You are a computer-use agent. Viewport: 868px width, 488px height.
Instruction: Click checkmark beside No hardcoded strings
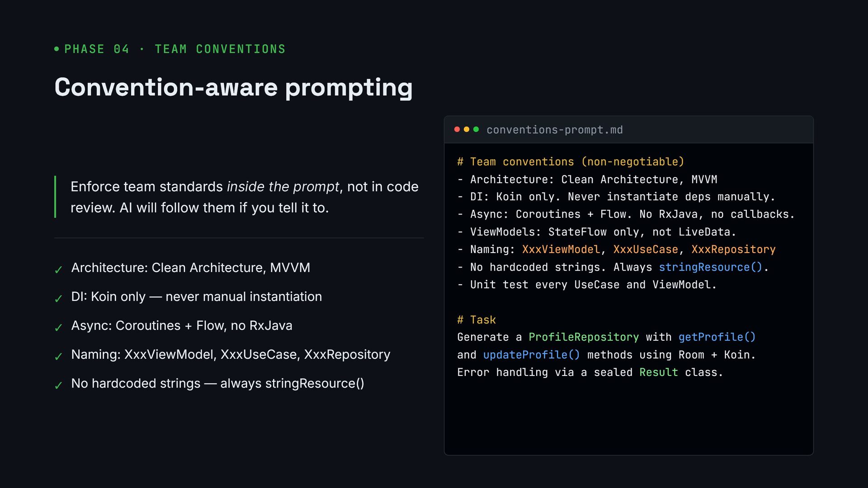pyautogui.click(x=58, y=385)
